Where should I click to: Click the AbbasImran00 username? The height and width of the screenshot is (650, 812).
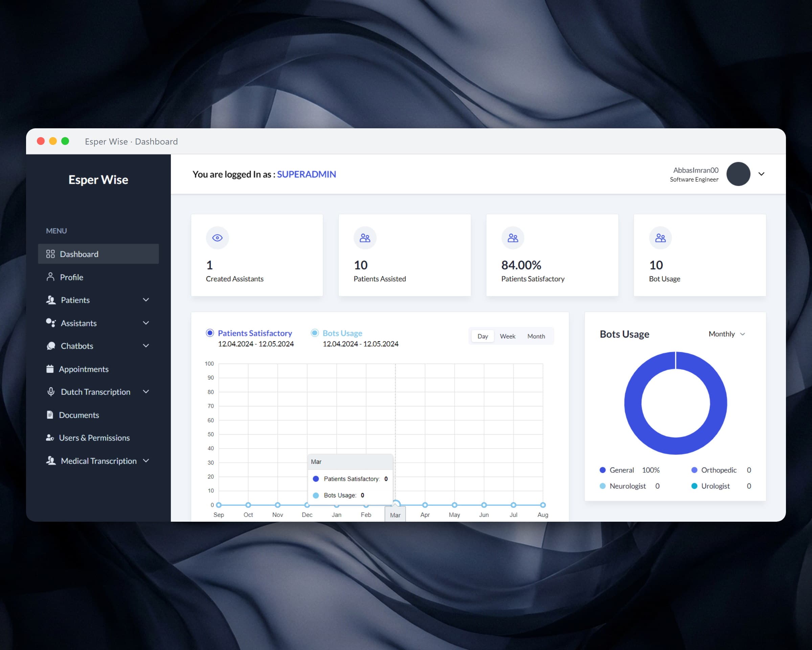[x=696, y=170]
